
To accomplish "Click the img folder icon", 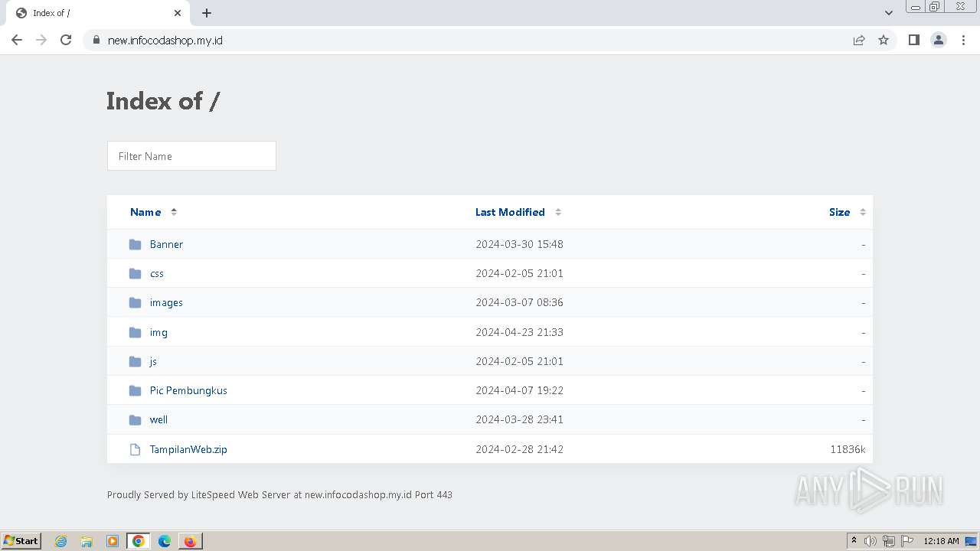I will pyautogui.click(x=136, y=332).
